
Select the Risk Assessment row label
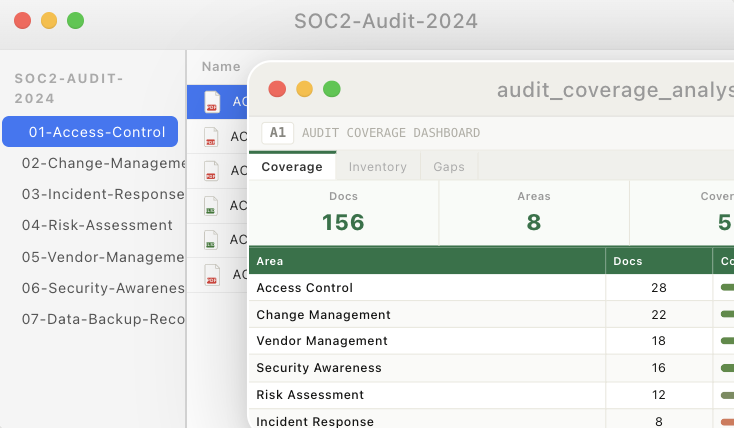coord(310,395)
